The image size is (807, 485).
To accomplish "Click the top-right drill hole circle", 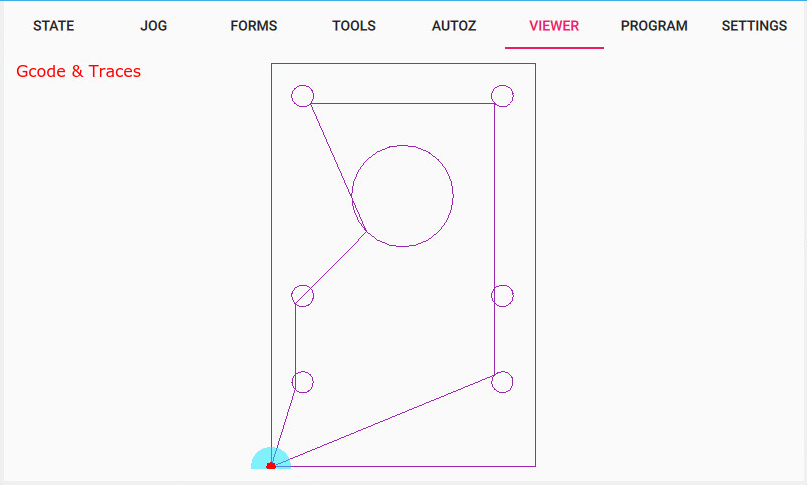I will [x=502, y=96].
